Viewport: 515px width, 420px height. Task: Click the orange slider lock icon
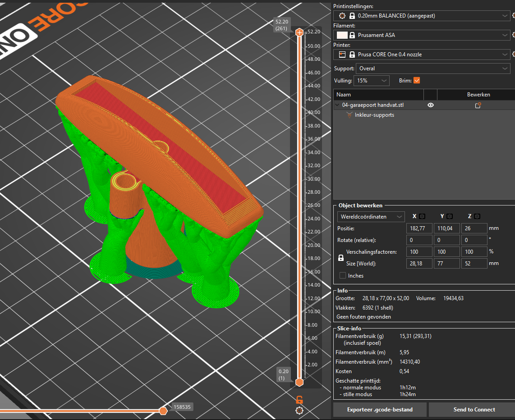[x=299, y=400]
